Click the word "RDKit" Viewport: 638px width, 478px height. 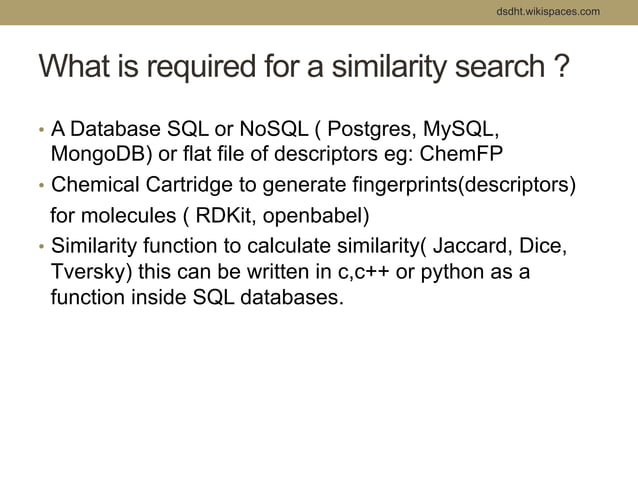pyautogui.click(x=220, y=216)
